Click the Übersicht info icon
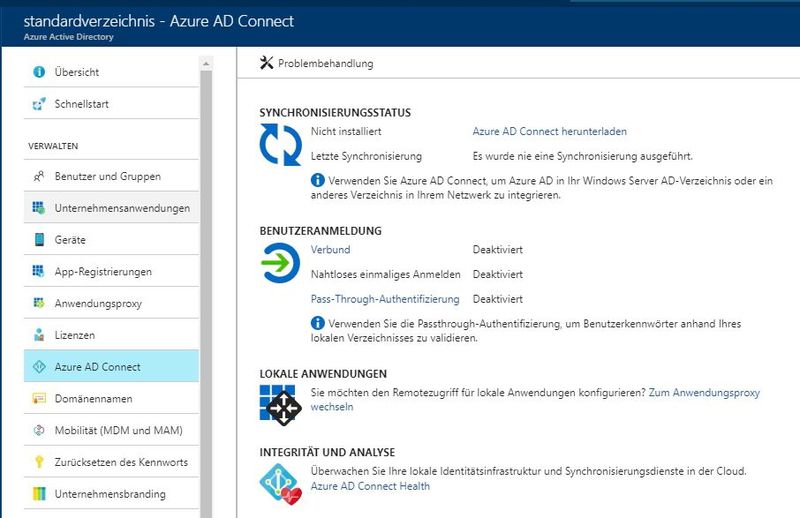The image size is (800, 518). click(39, 72)
